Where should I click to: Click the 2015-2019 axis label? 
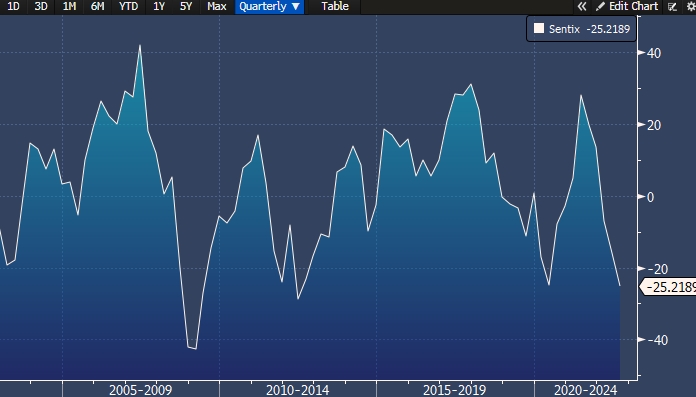tap(455, 390)
